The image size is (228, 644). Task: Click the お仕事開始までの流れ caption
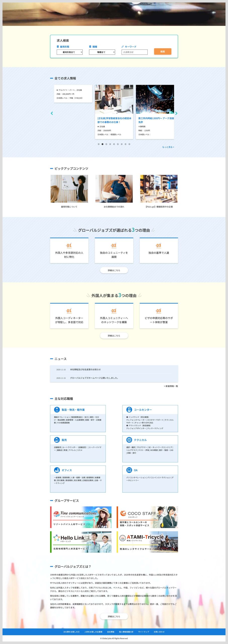click(114, 207)
